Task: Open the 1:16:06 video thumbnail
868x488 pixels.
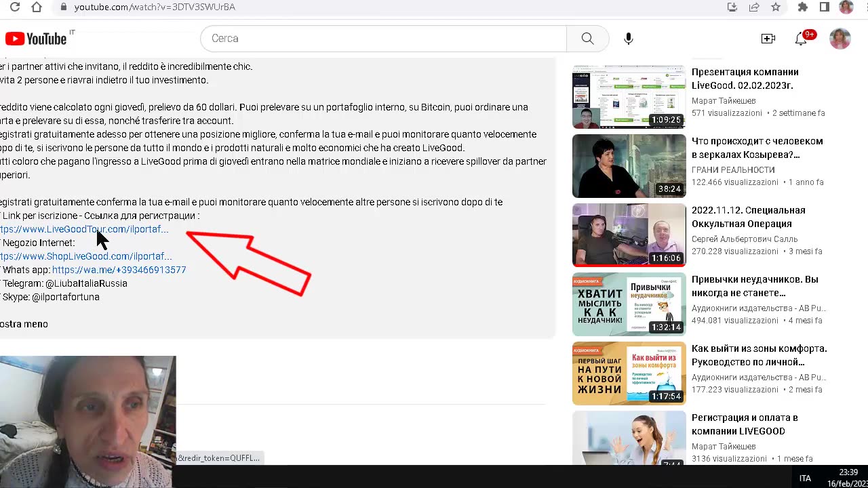Action: (x=629, y=235)
